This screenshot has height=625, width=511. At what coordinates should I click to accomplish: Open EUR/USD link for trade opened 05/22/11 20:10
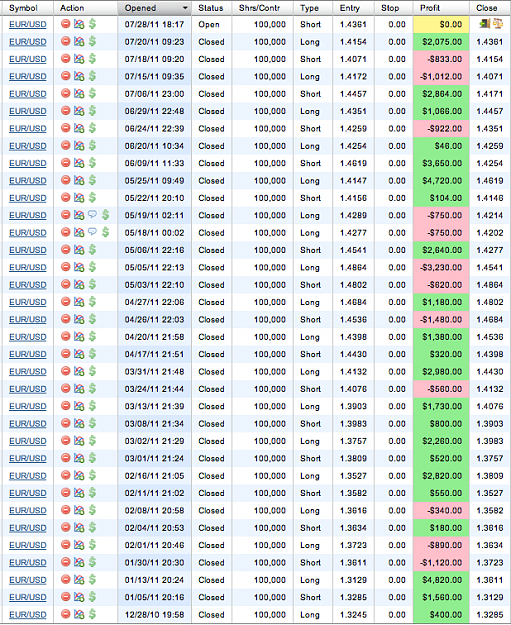28,198
